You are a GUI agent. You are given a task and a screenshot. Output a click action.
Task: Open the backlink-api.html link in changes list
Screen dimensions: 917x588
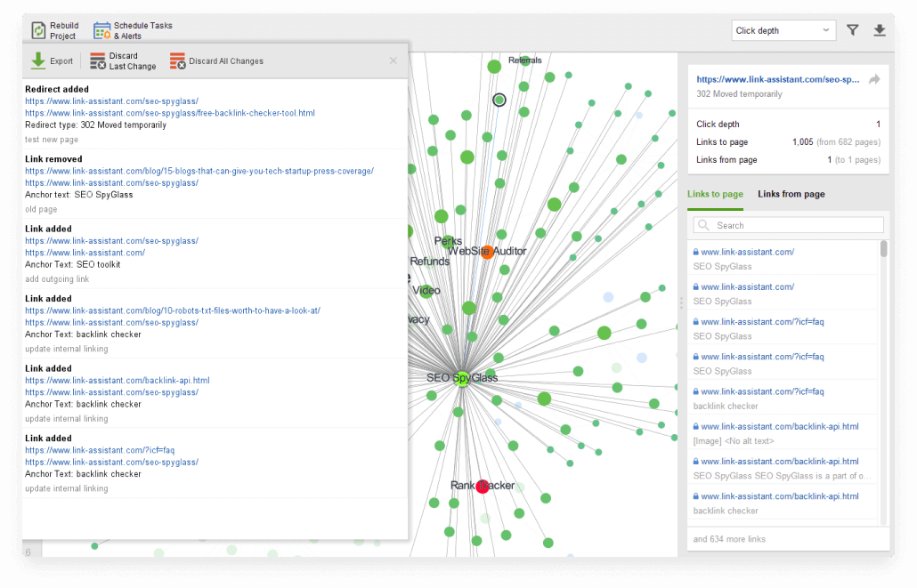coord(117,381)
